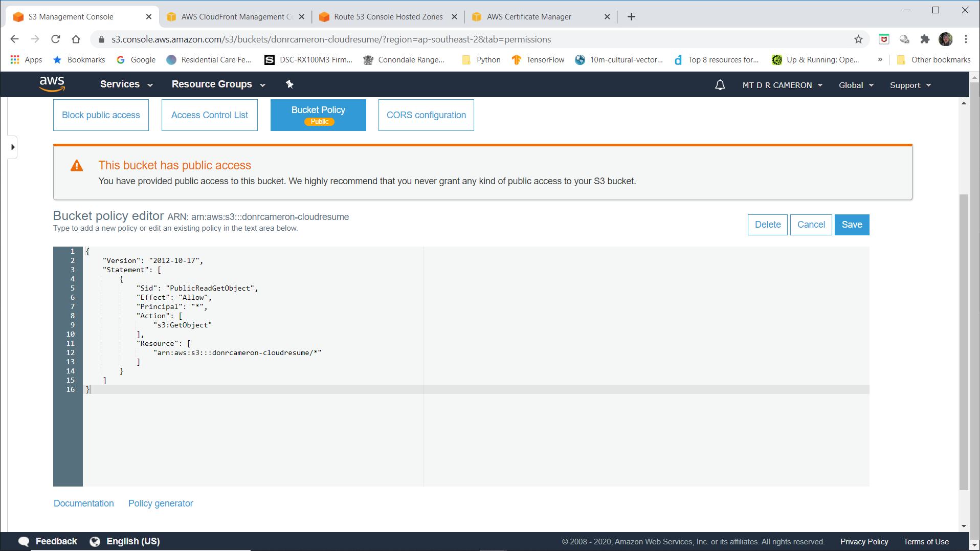Save the bucket policy
This screenshot has height=551, width=980.
point(852,225)
